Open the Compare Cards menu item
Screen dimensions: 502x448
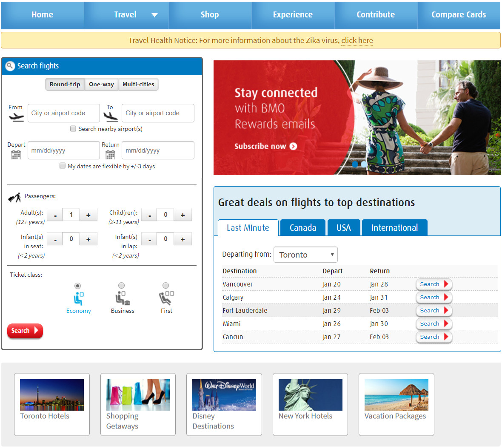click(459, 15)
